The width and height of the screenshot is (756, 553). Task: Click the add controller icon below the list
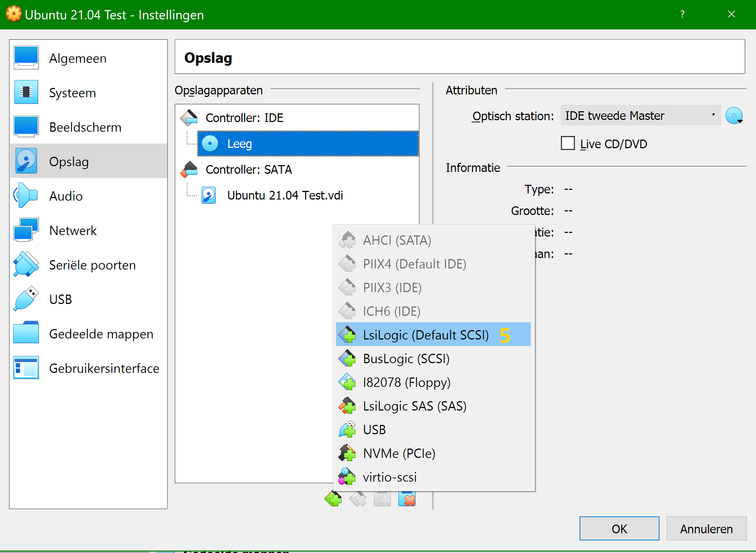[333, 499]
